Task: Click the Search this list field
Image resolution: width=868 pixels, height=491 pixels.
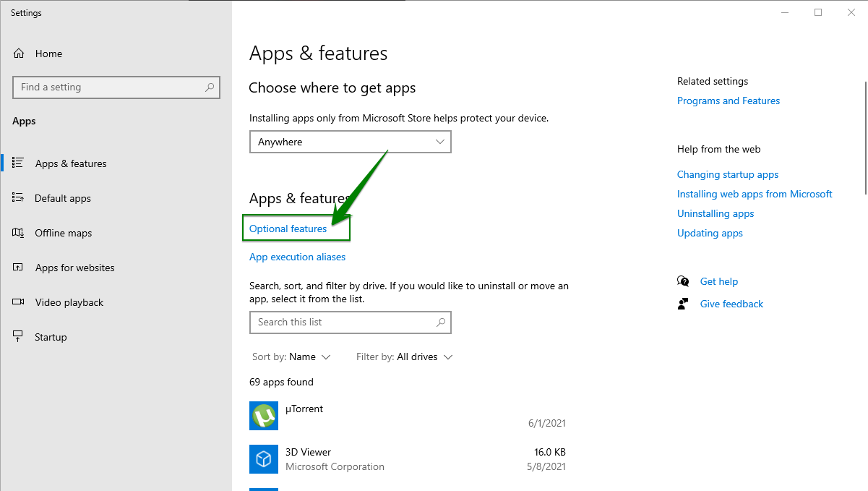Action: 350,323
